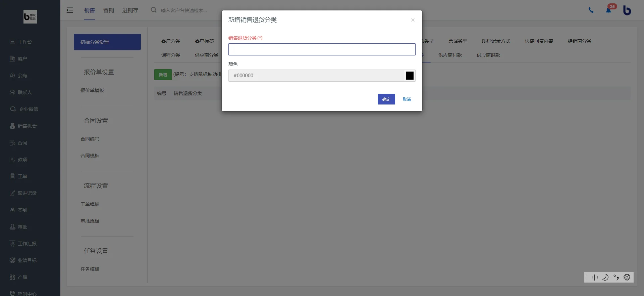Open 跟进记录 in the sidebar
The image size is (644, 296).
click(23, 193)
